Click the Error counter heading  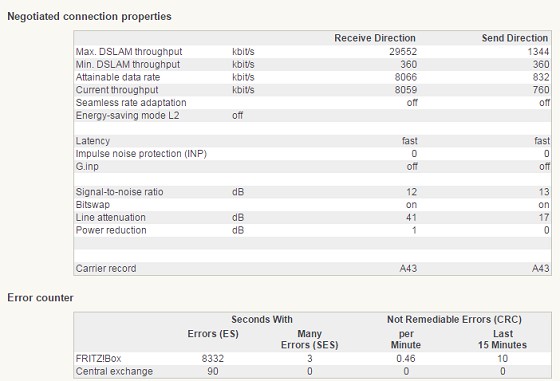tap(40, 298)
